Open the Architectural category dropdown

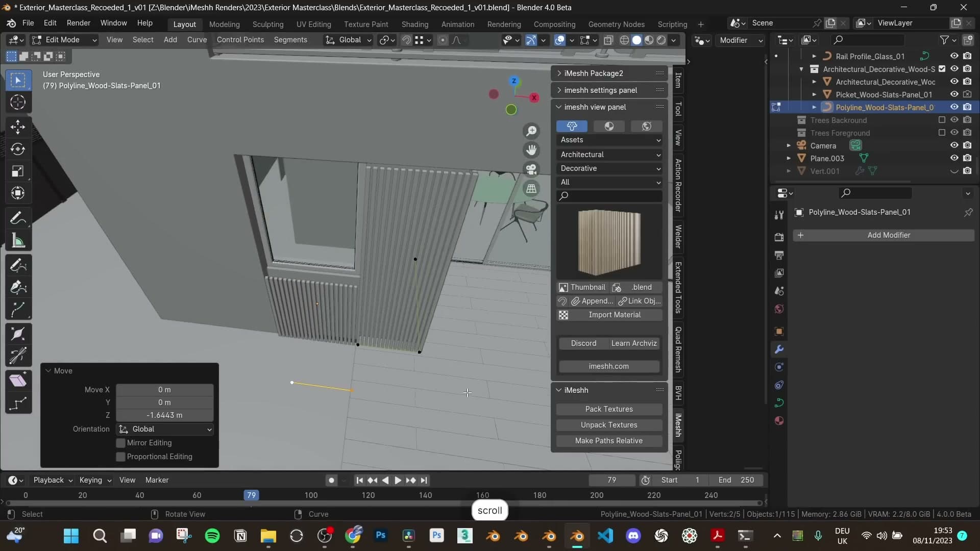(609, 155)
